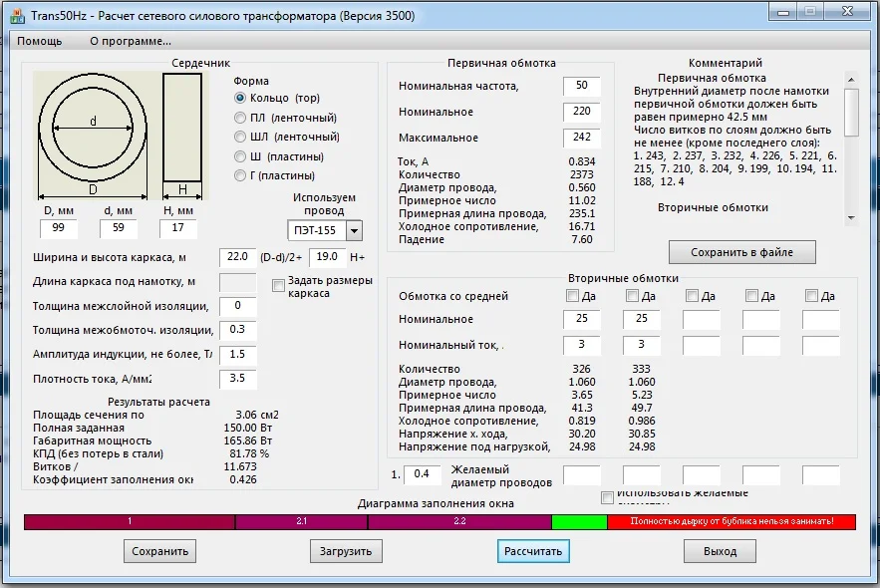This screenshot has width=880, height=588.
Task: Click the Плотность тока input field
Action: coord(238,379)
